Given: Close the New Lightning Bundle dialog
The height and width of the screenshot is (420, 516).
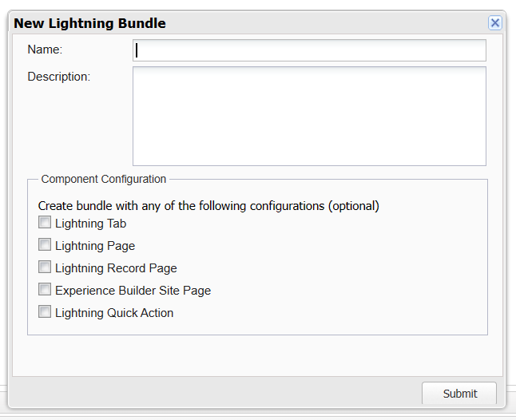Looking at the screenshot, I should (x=495, y=23).
